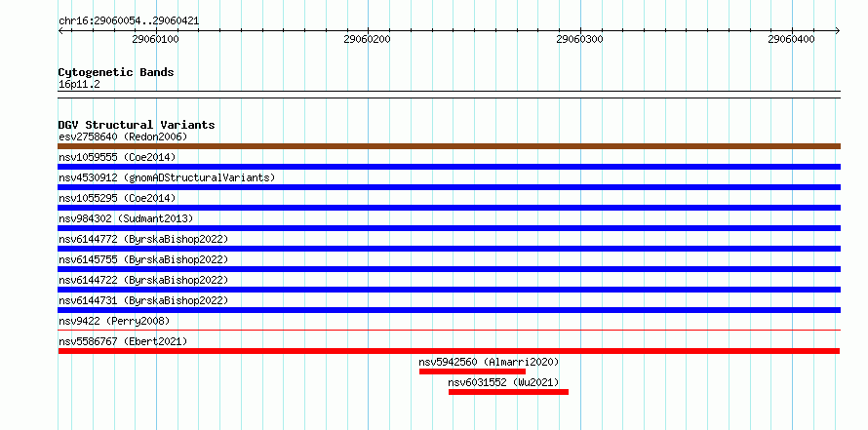The image size is (868, 430).
Task: Open nsv6144772 (ByrskaBishop2022) label
Action: click(143, 239)
